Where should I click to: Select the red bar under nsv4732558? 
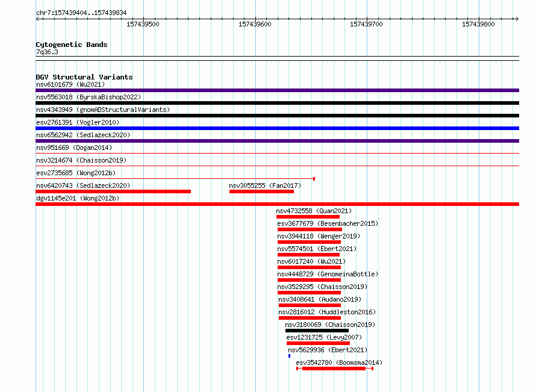(x=308, y=217)
